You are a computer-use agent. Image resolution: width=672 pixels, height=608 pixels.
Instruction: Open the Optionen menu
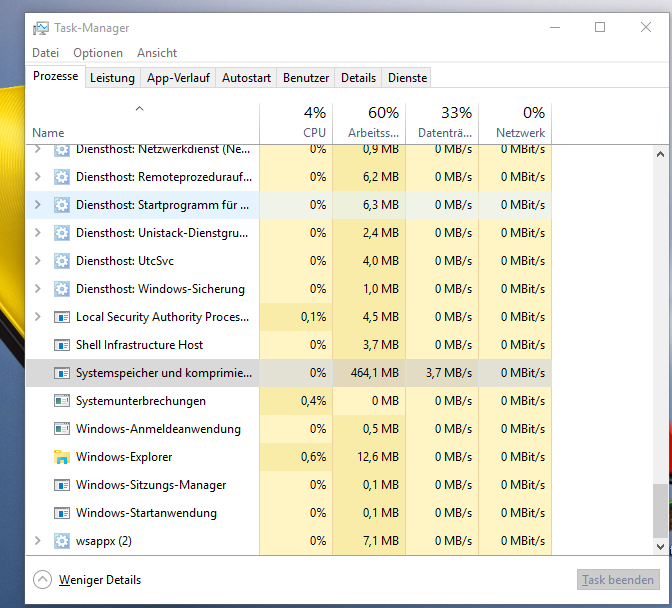pyautogui.click(x=98, y=53)
